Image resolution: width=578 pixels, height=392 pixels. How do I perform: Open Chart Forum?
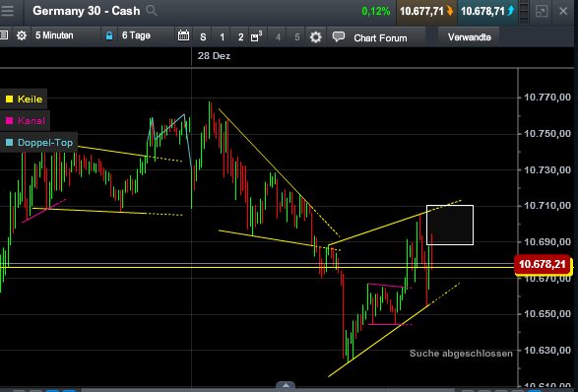tap(380, 38)
